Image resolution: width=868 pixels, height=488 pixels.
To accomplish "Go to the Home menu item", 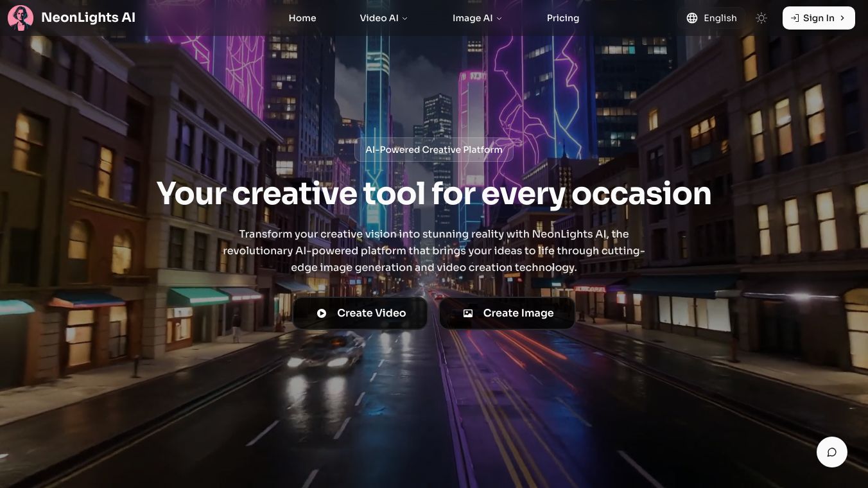I will pos(302,18).
